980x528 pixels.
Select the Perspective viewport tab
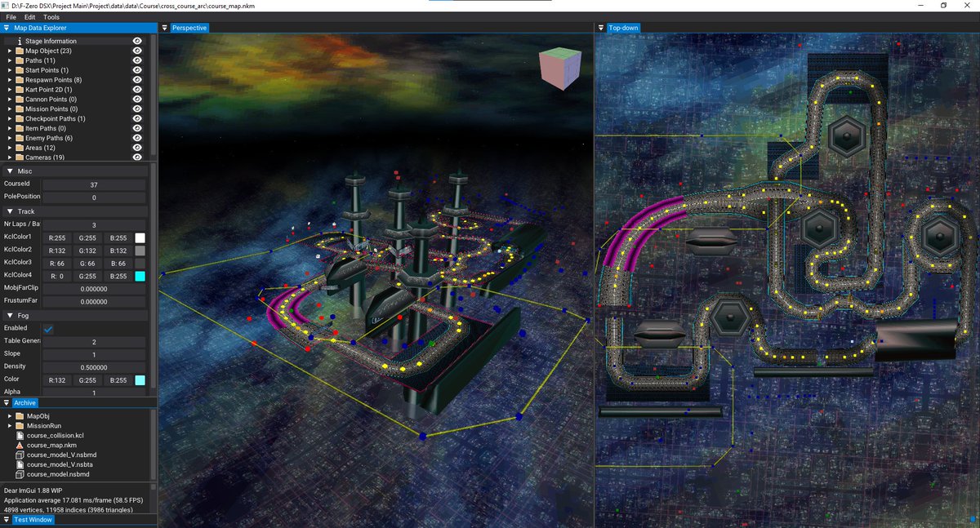point(189,28)
